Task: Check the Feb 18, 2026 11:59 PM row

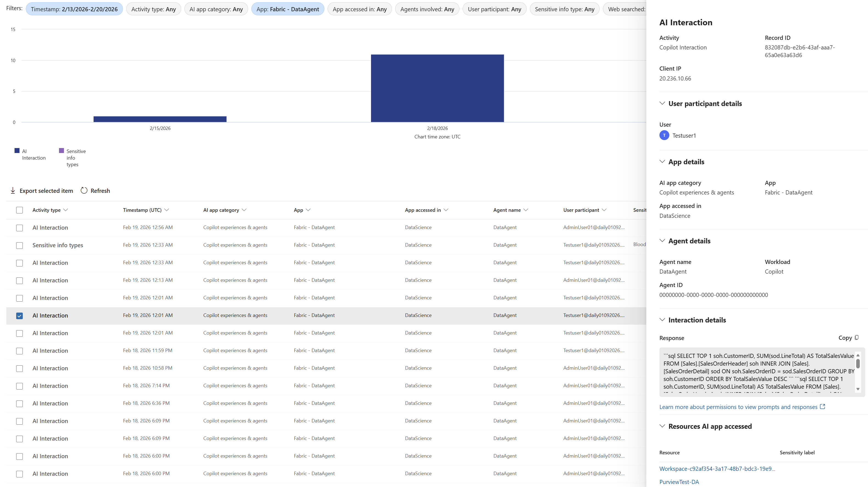Action: (x=19, y=351)
